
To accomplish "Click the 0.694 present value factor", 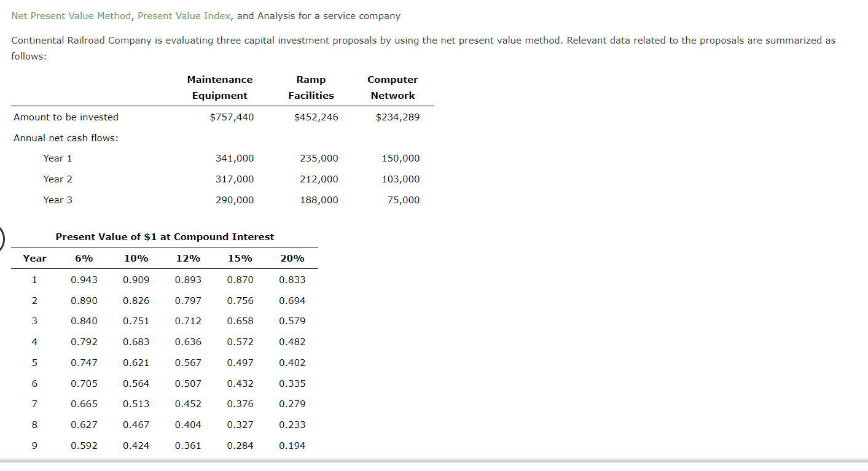I will 292,301.
